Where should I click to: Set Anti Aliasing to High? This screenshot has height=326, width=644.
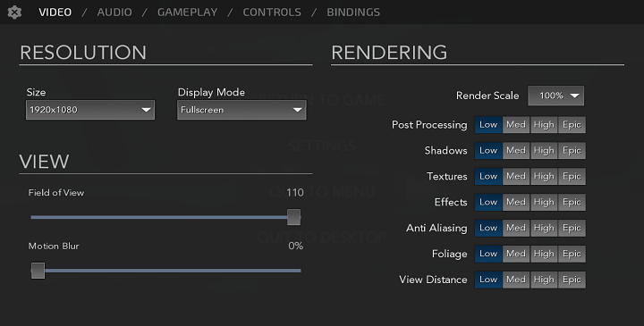pos(544,228)
